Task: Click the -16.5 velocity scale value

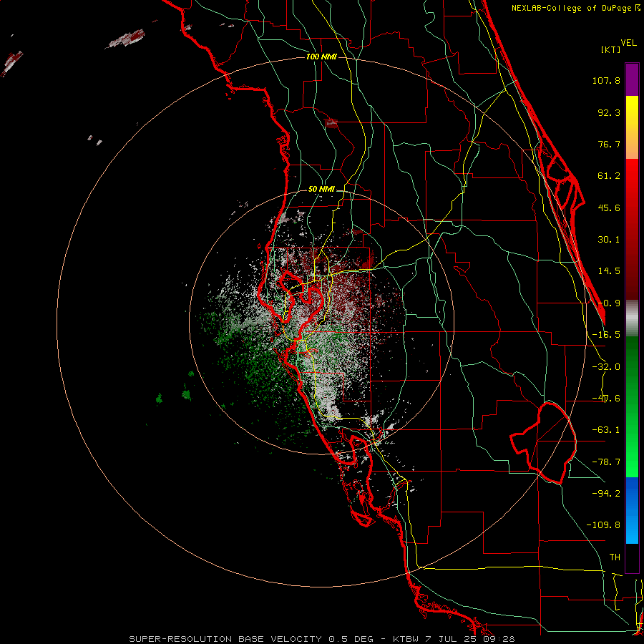Action: click(606, 335)
